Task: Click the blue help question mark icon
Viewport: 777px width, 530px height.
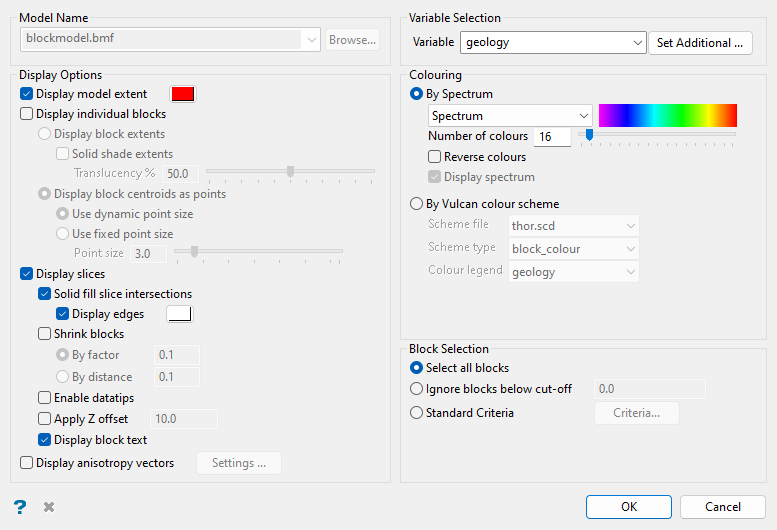Action: click(19, 507)
